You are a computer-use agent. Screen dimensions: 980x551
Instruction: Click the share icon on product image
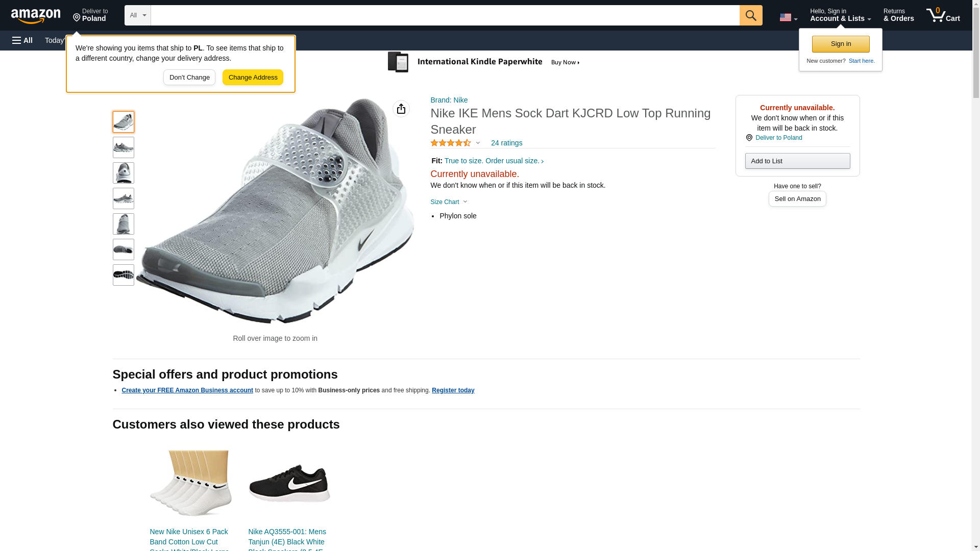(401, 109)
